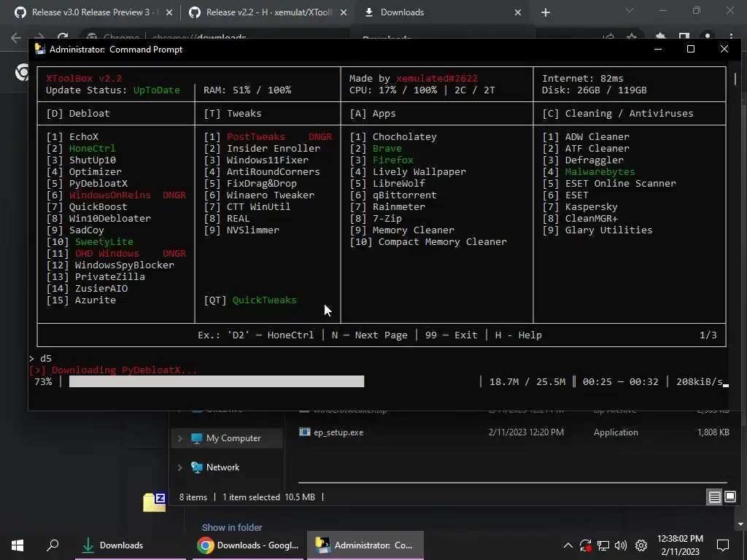Screen dimensions: 747x560
Task: Click N - Next Page hint
Action: coord(370,335)
